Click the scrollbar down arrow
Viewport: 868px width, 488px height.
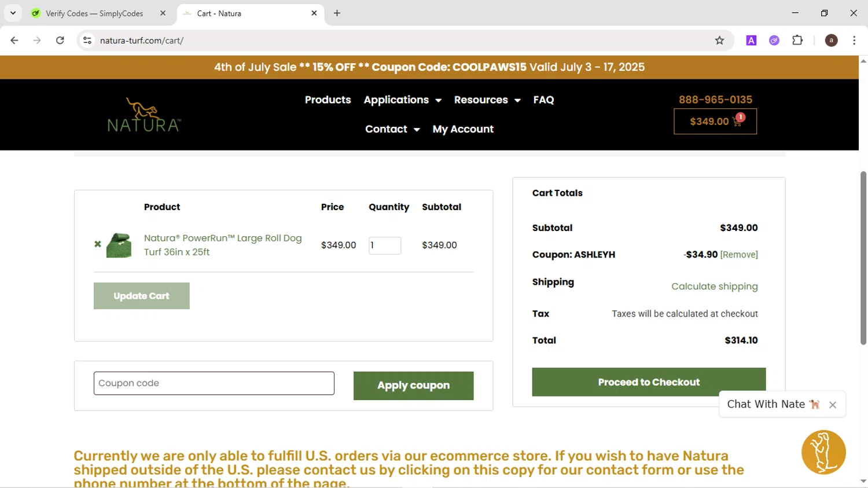point(863,481)
